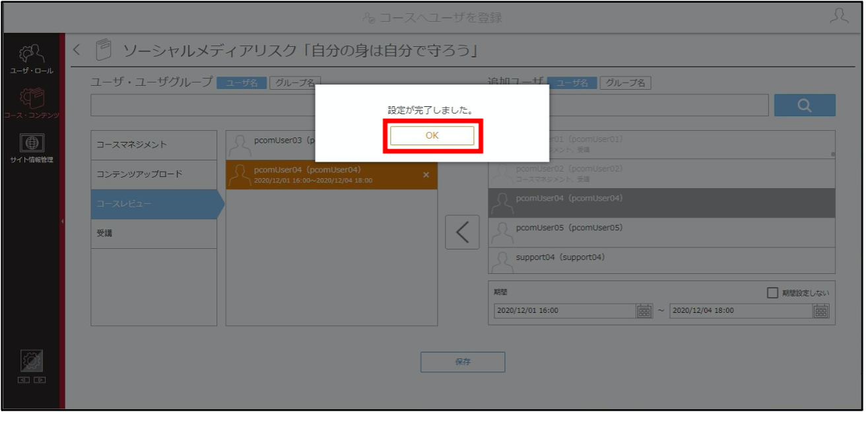This screenshot has width=868, height=423.
Task: Open the end date calendar picker
Action: pos(821,311)
